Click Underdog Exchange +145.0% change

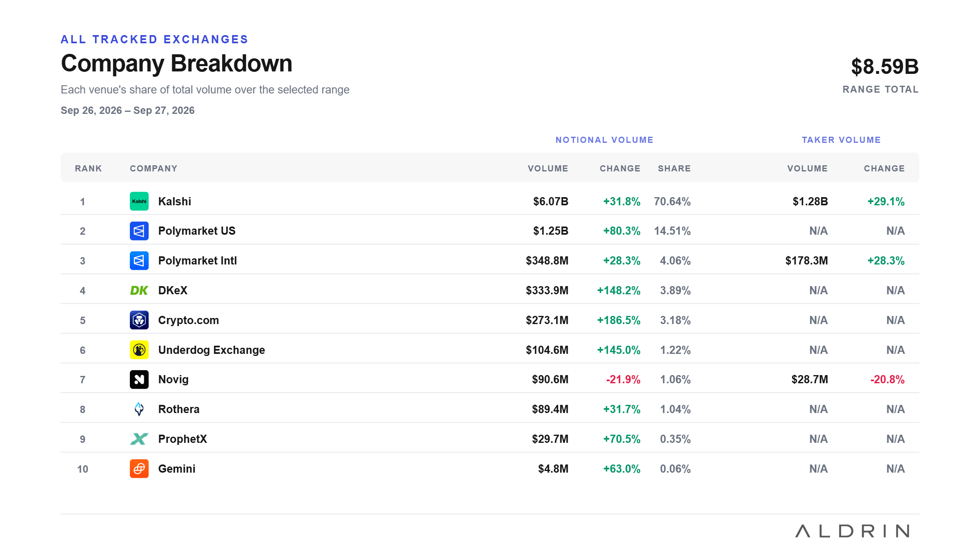(x=619, y=350)
